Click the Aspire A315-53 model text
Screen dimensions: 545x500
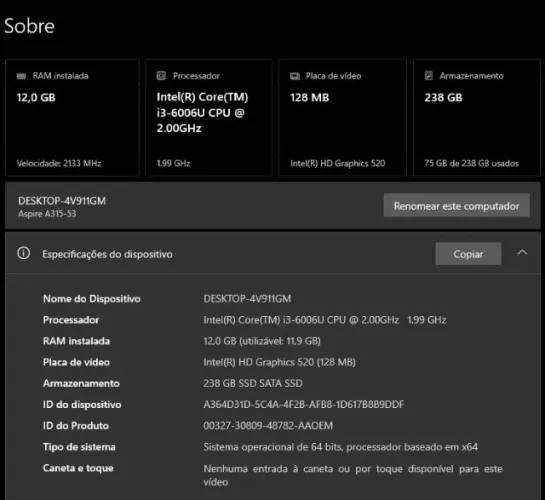(x=47, y=214)
